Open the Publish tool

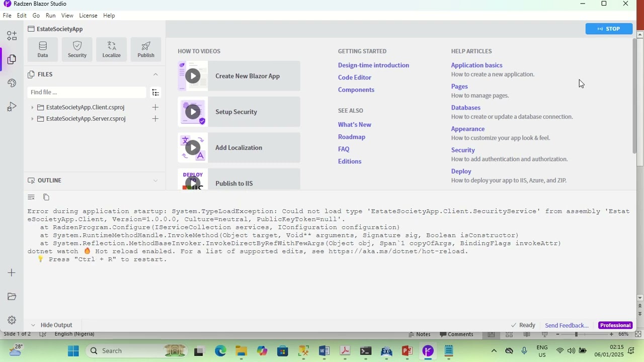pos(146,49)
